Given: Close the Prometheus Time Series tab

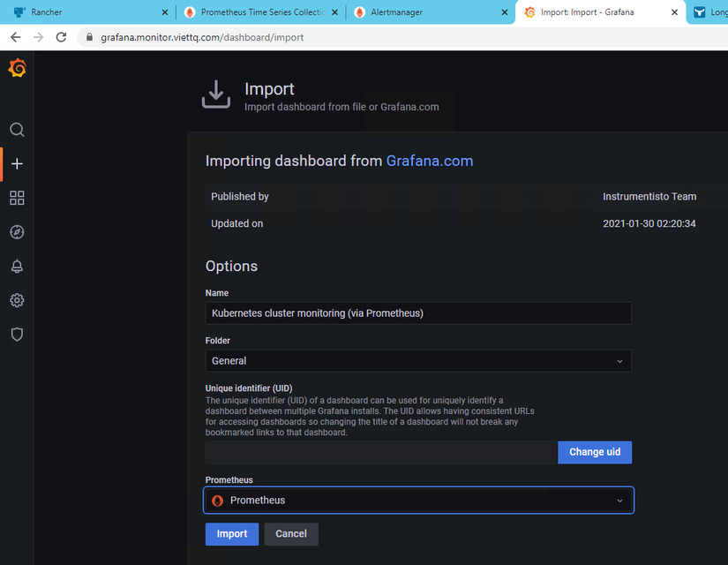Looking at the screenshot, I should click(x=334, y=12).
